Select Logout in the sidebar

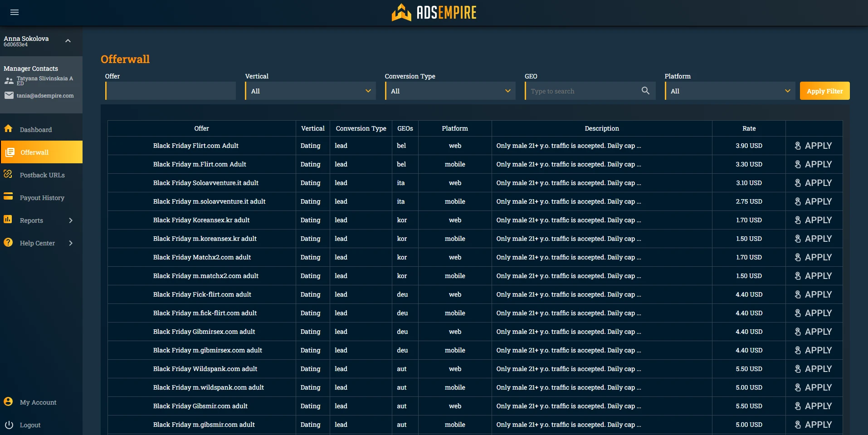click(41, 425)
